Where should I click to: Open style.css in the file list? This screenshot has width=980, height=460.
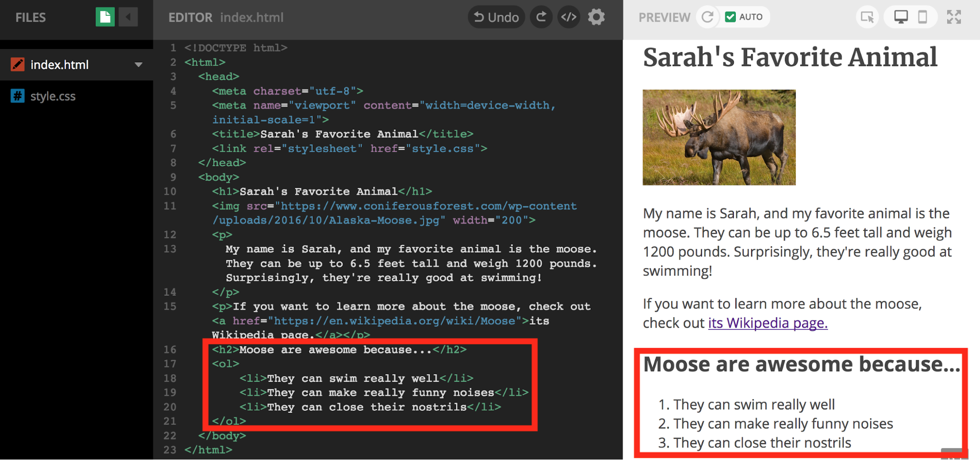tap(53, 96)
